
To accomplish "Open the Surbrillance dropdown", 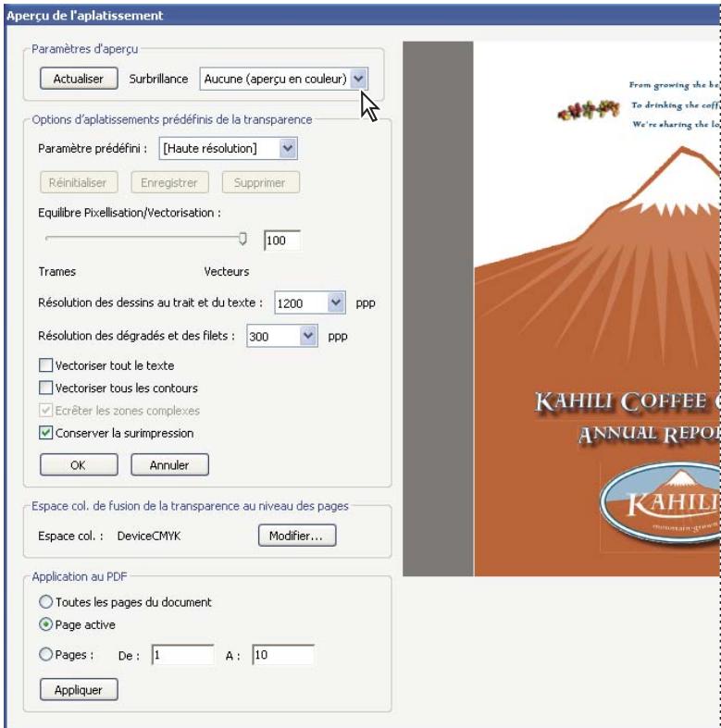I will [284, 79].
